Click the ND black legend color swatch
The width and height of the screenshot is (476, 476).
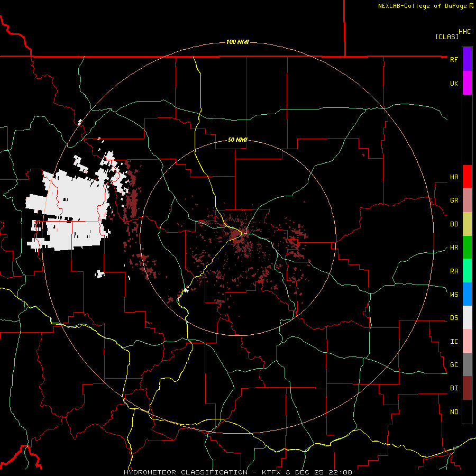[x=467, y=411]
